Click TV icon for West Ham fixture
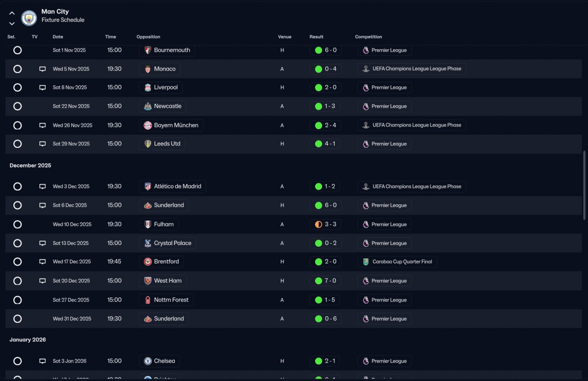 (x=42, y=280)
